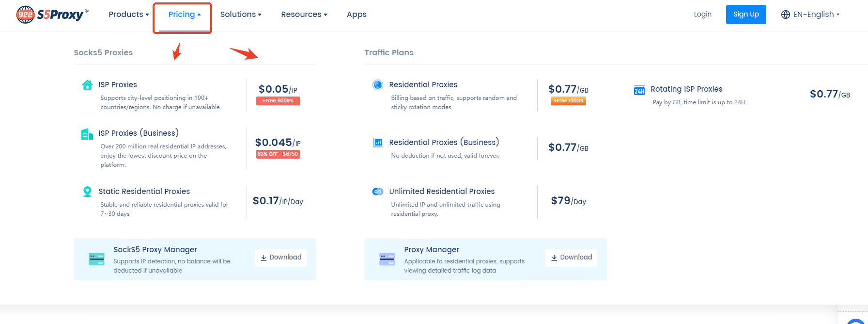The height and width of the screenshot is (324, 868).
Task: Click the +Free 100GB orange badge
Action: coord(568,101)
